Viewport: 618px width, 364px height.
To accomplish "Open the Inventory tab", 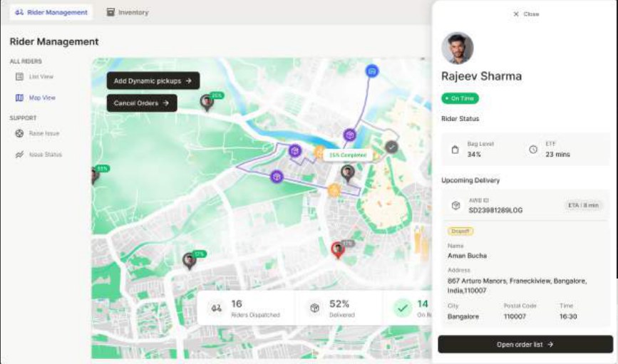I will (128, 12).
